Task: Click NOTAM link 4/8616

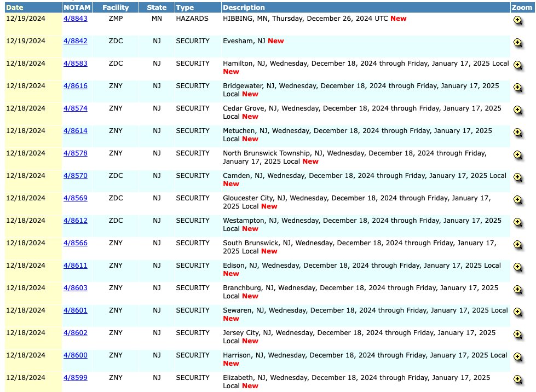Action: coord(76,86)
